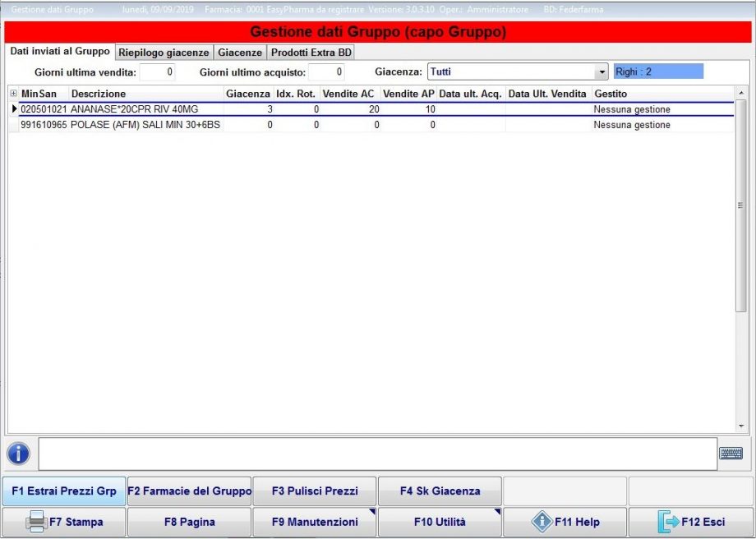Click the blue info icon
The image size is (756, 539).
click(x=18, y=454)
